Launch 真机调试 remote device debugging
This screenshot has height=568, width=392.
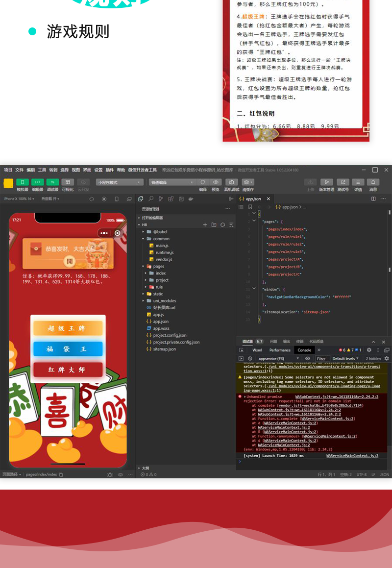pos(231,182)
